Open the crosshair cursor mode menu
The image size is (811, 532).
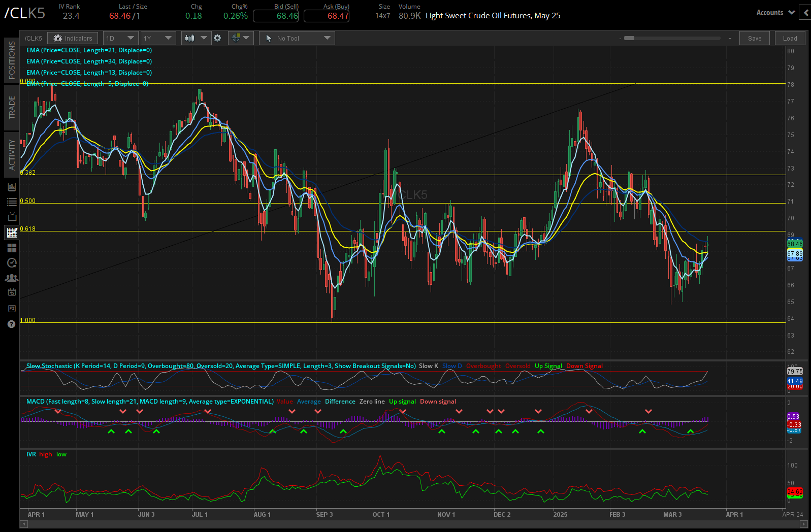[x=241, y=38]
